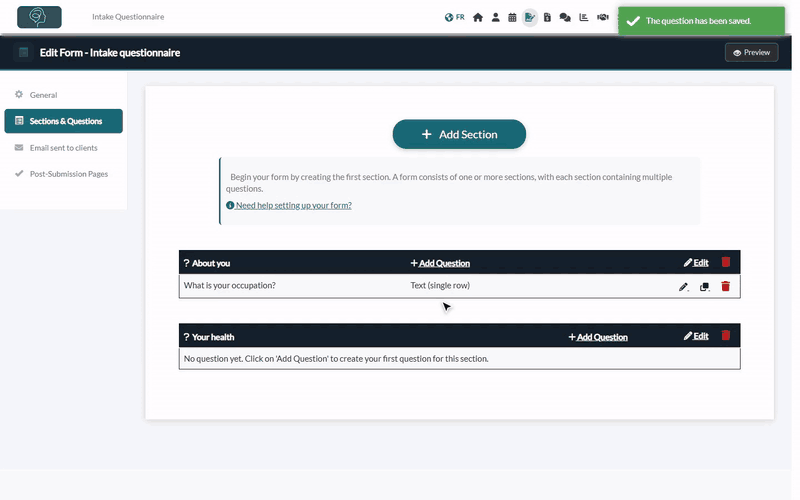Edit the About you section
This screenshot has width=800, height=500.
(x=696, y=263)
